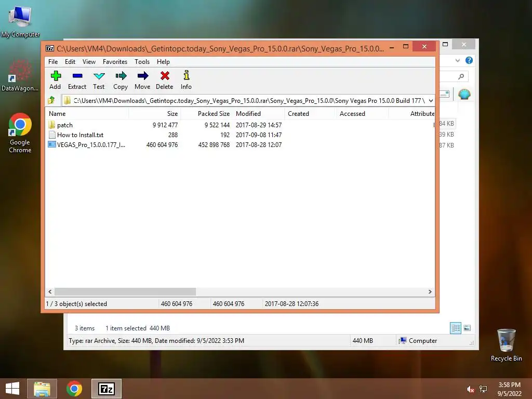The image size is (532, 399).
Task: Open the Favorites menu
Action: coord(115,62)
